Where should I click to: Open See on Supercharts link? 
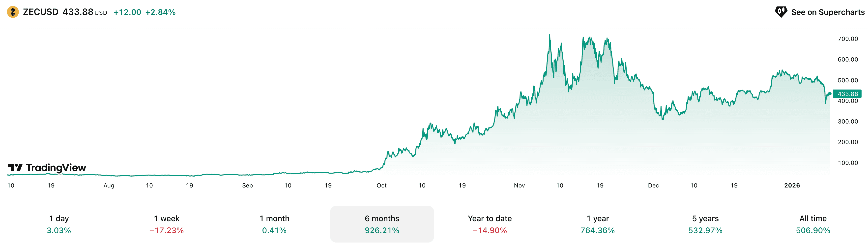point(828,12)
